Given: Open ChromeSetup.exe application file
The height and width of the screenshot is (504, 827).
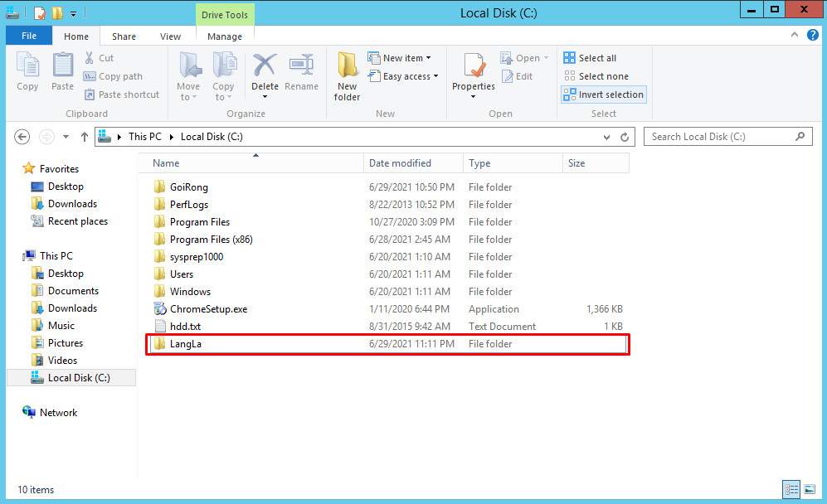Looking at the screenshot, I should point(208,309).
